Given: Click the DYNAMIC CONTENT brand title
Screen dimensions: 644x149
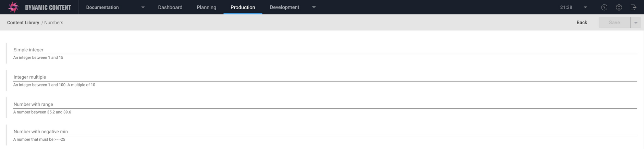Looking at the screenshot, I should (x=48, y=8).
